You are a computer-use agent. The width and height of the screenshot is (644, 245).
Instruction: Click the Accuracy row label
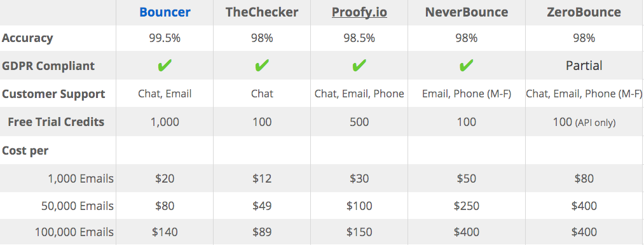pyautogui.click(x=27, y=38)
